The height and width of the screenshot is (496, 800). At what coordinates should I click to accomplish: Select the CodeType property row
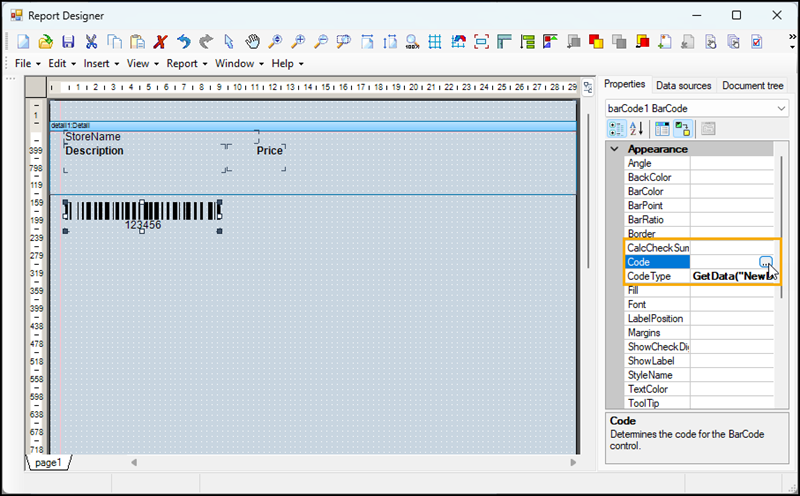[699, 276]
